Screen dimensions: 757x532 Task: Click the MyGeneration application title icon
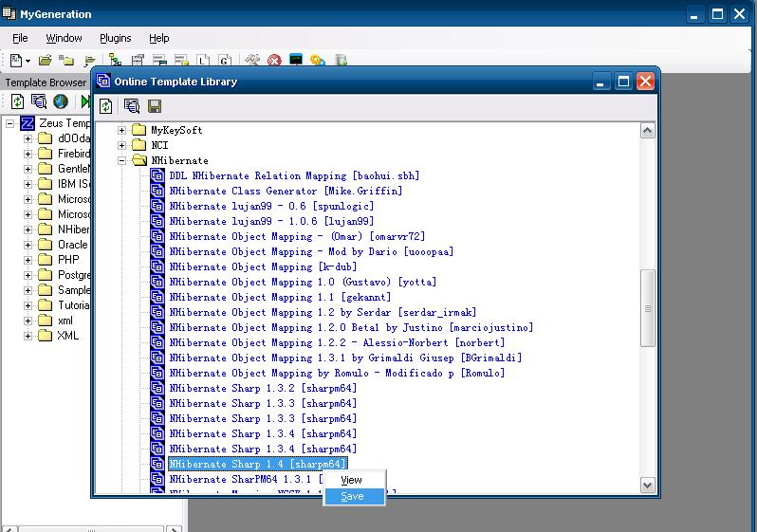(9, 13)
